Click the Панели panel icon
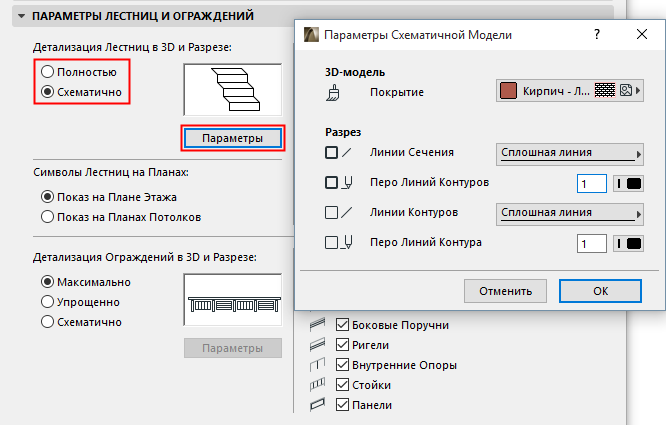The width and height of the screenshot is (666, 425). tap(320, 405)
